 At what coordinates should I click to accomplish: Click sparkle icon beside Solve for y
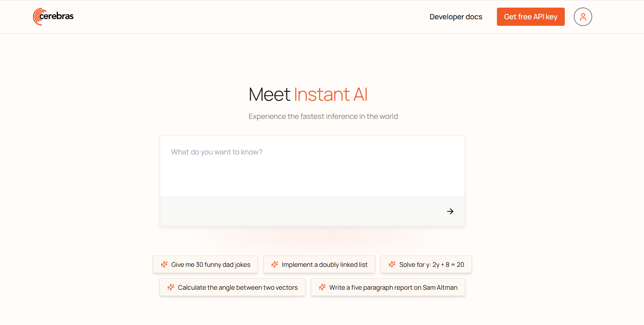[x=392, y=264]
